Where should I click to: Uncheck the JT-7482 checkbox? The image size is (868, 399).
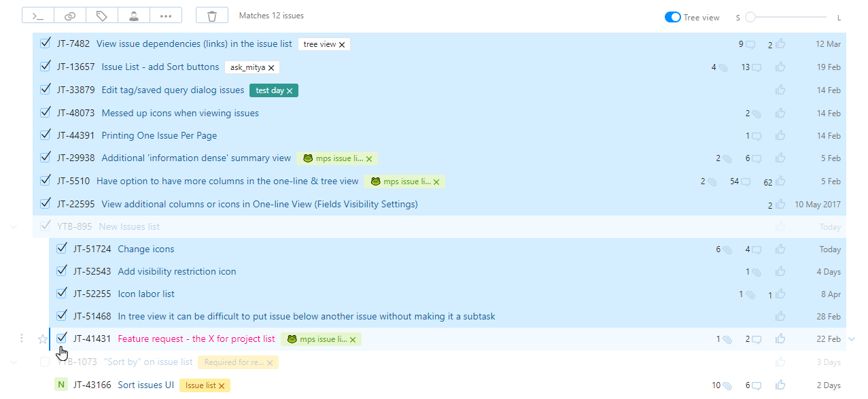[x=46, y=43]
